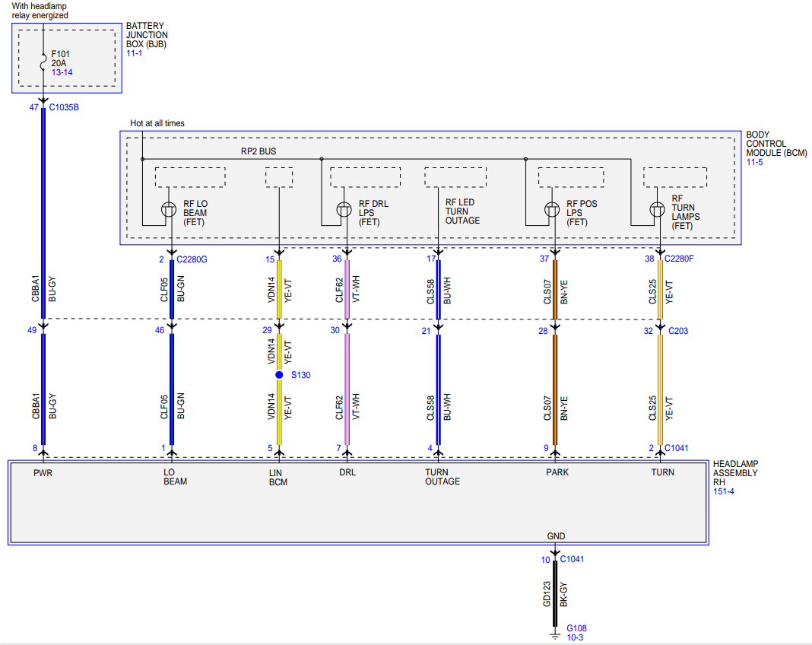Click the "GD123" ground wire label

pyautogui.click(x=547, y=594)
